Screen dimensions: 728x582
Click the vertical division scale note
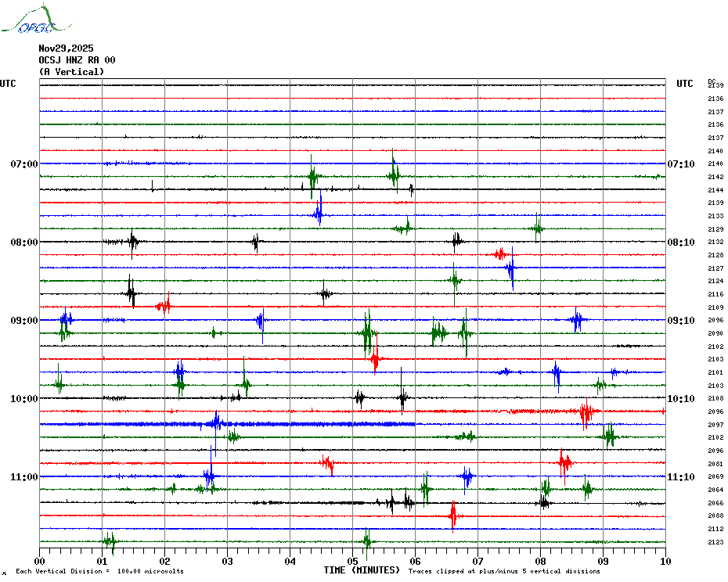point(99,572)
